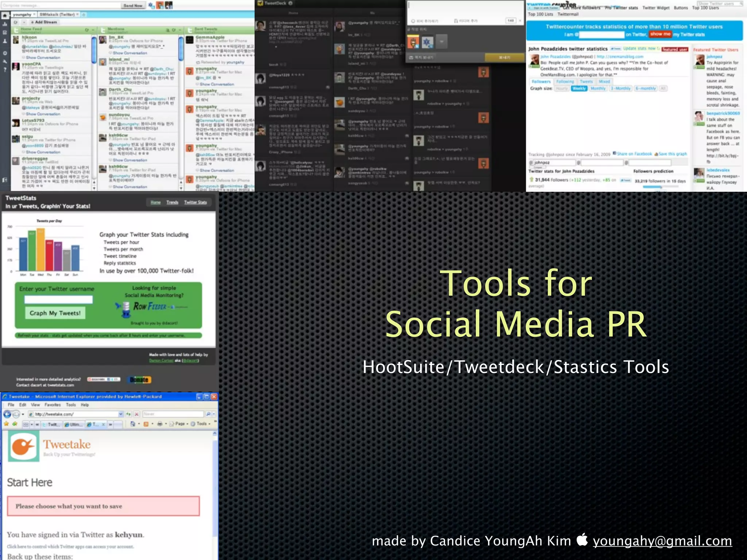
Task: Select the 6-monthly graph size option
Action: [645, 89]
